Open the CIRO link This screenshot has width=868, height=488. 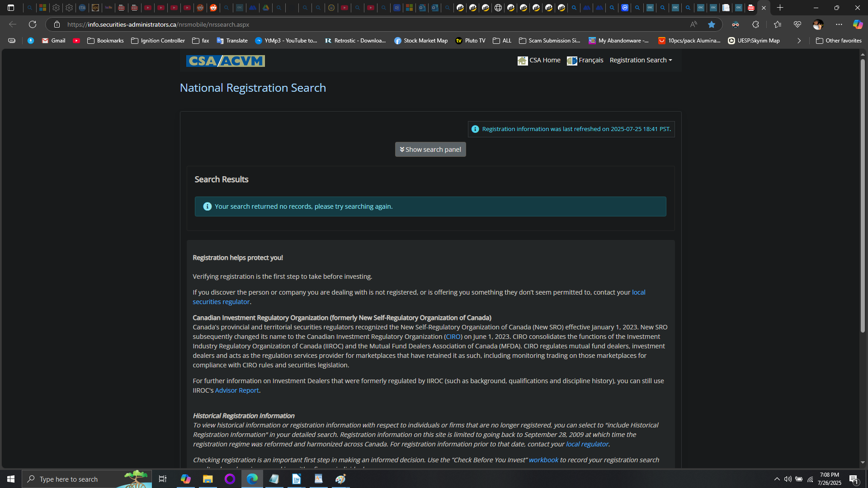pyautogui.click(x=453, y=337)
